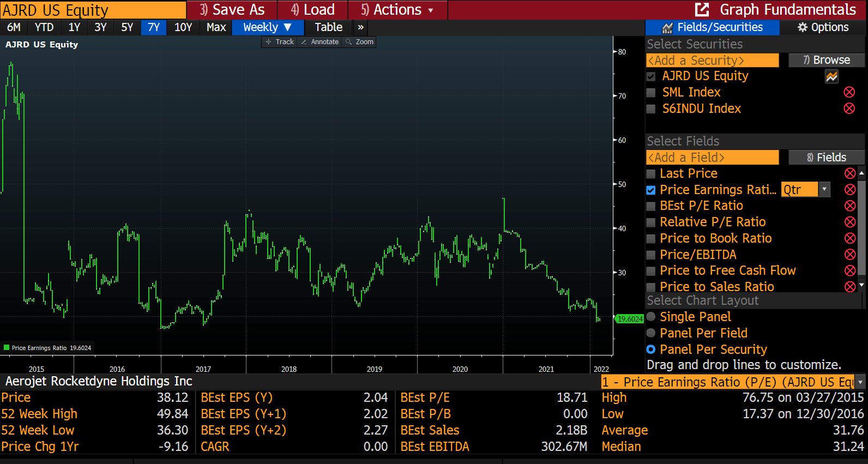Open the Fields/Securities tab
The image size is (868, 464).
click(x=713, y=27)
